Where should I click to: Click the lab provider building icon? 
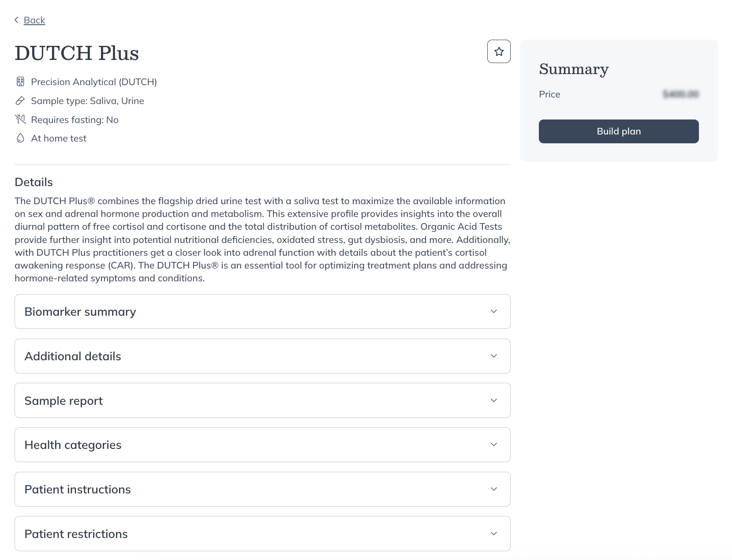click(x=20, y=82)
